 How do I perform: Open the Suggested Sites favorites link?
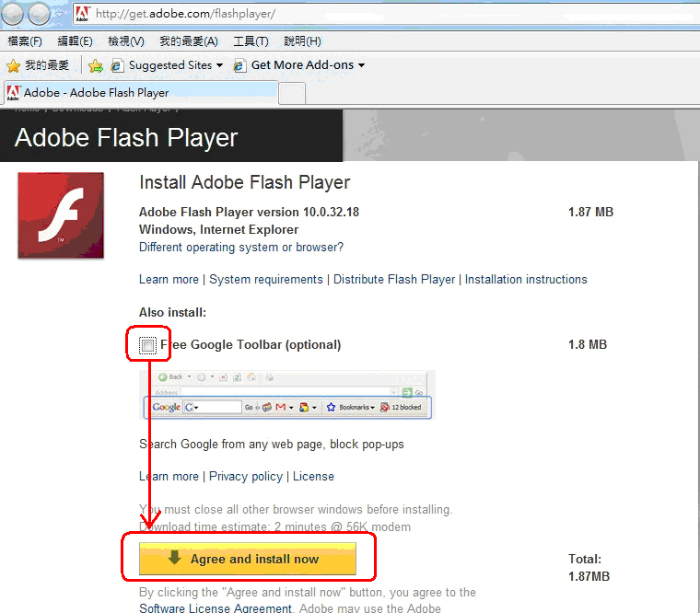tap(170, 65)
